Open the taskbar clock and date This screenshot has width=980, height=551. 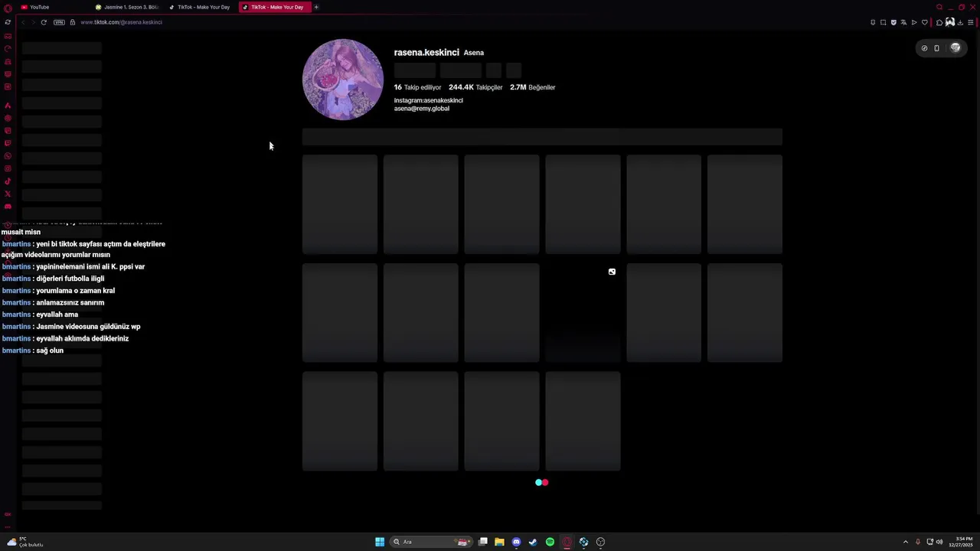click(x=961, y=542)
